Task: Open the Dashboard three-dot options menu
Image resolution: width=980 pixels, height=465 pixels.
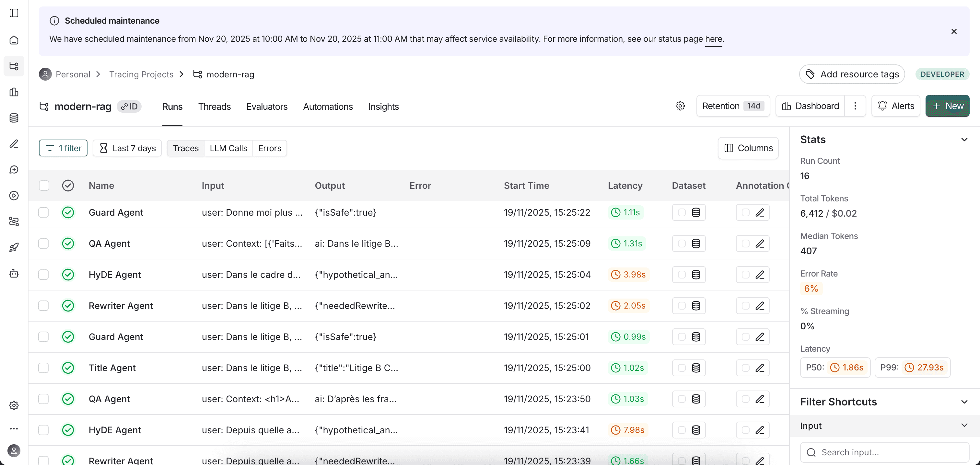Action: pyautogui.click(x=855, y=106)
